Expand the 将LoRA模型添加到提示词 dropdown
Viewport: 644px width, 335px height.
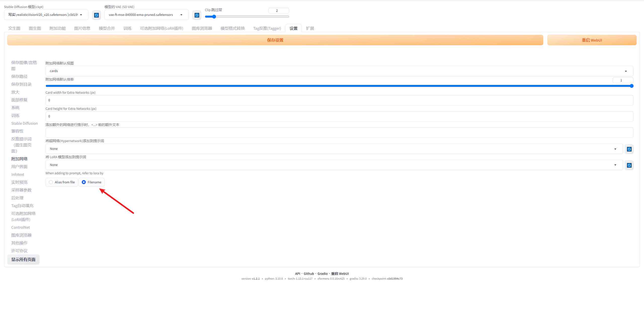[x=615, y=164]
